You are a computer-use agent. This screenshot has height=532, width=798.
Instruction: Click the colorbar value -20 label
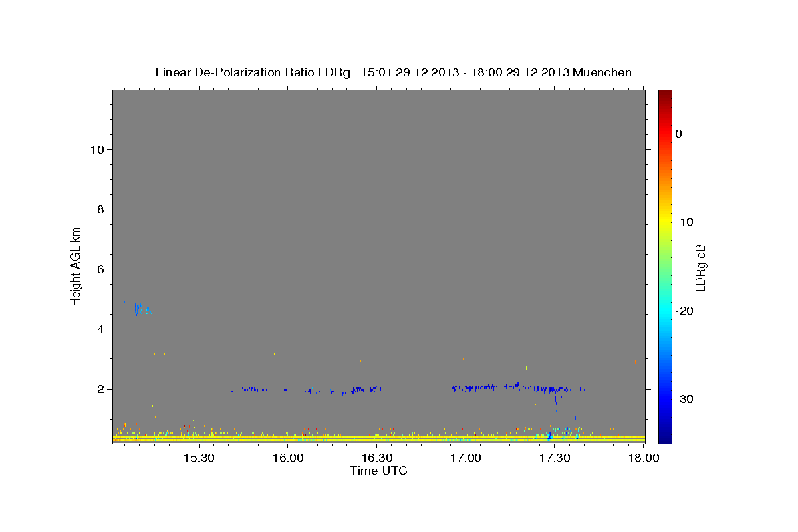click(x=684, y=311)
